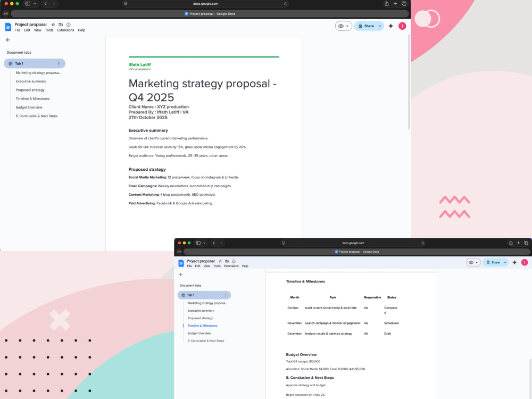
Task: Click the Share button in the top window
Action: click(x=366, y=26)
